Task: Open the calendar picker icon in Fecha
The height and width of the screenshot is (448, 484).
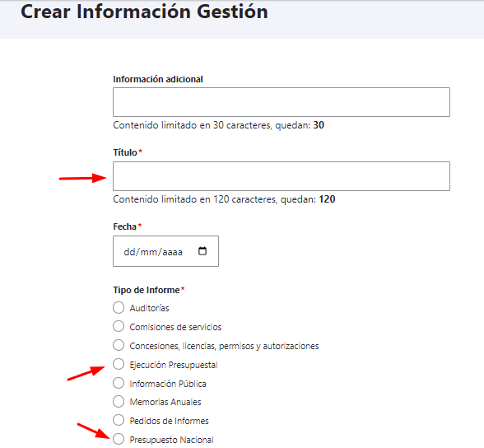Action: (202, 251)
